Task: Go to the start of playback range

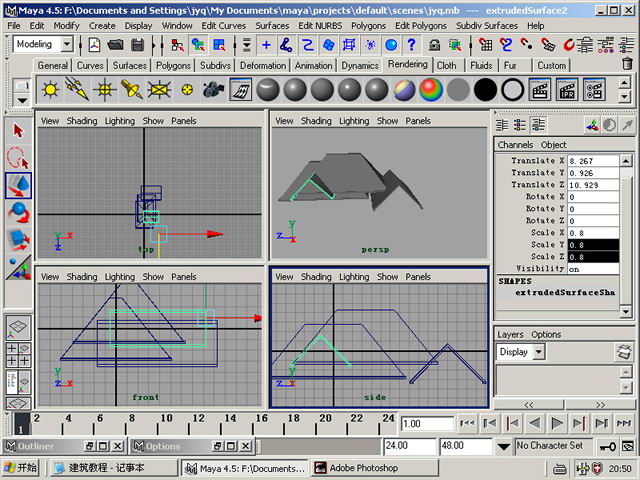Action: (x=467, y=424)
